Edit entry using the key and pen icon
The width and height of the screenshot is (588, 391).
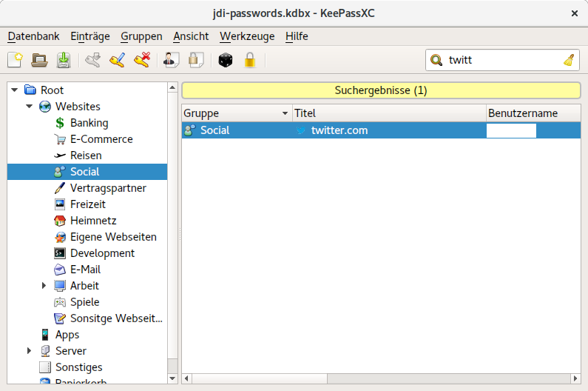tap(118, 60)
